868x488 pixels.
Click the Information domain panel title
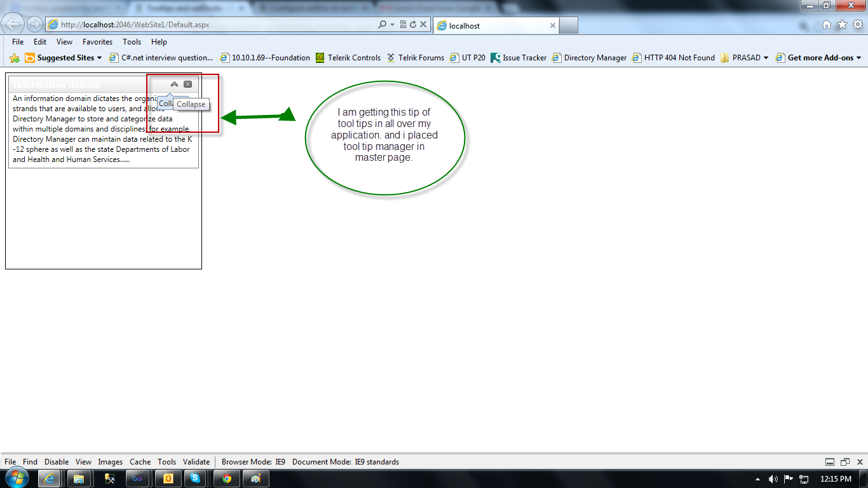(x=57, y=85)
